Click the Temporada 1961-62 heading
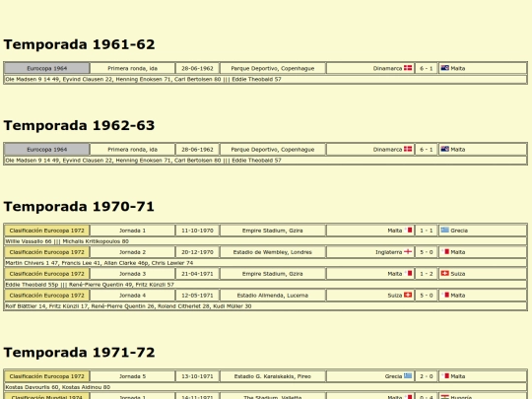The image size is (532, 399). click(79, 44)
